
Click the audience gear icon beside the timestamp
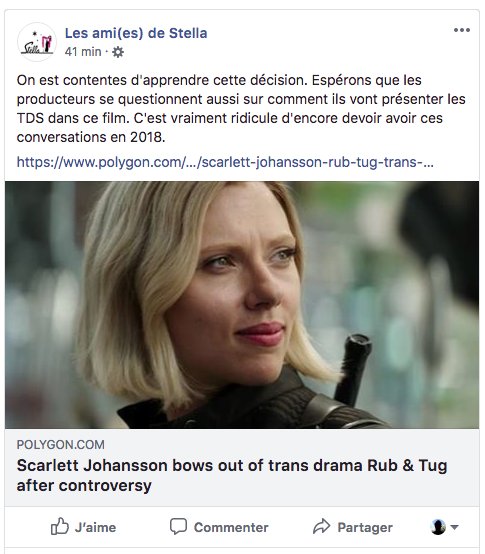tap(118, 52)
